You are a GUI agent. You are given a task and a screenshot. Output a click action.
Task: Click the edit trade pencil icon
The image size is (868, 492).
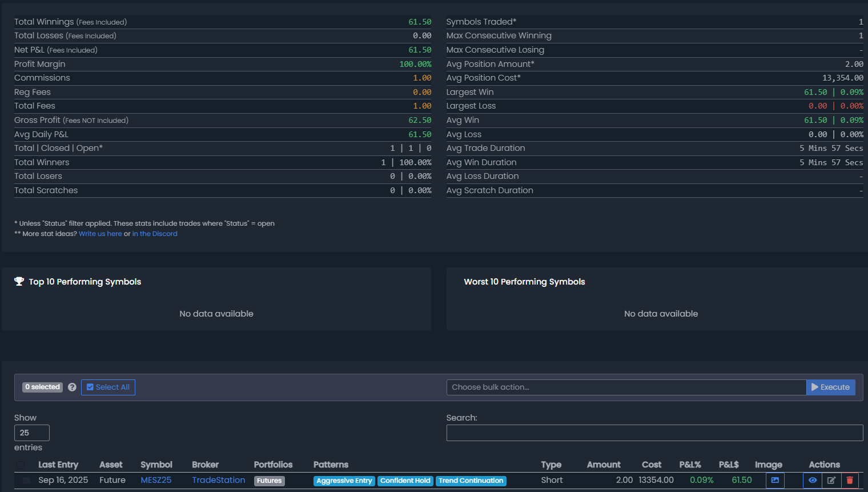click(831, 481)
